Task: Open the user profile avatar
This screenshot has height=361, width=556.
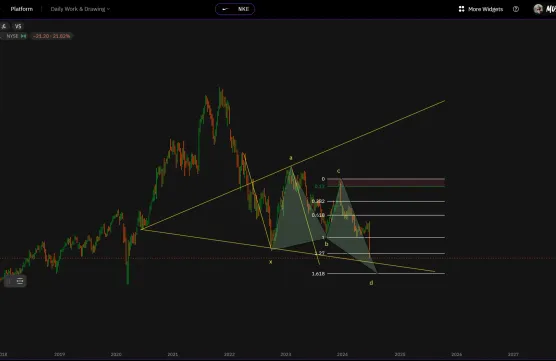Action: (x=538, y=9)
